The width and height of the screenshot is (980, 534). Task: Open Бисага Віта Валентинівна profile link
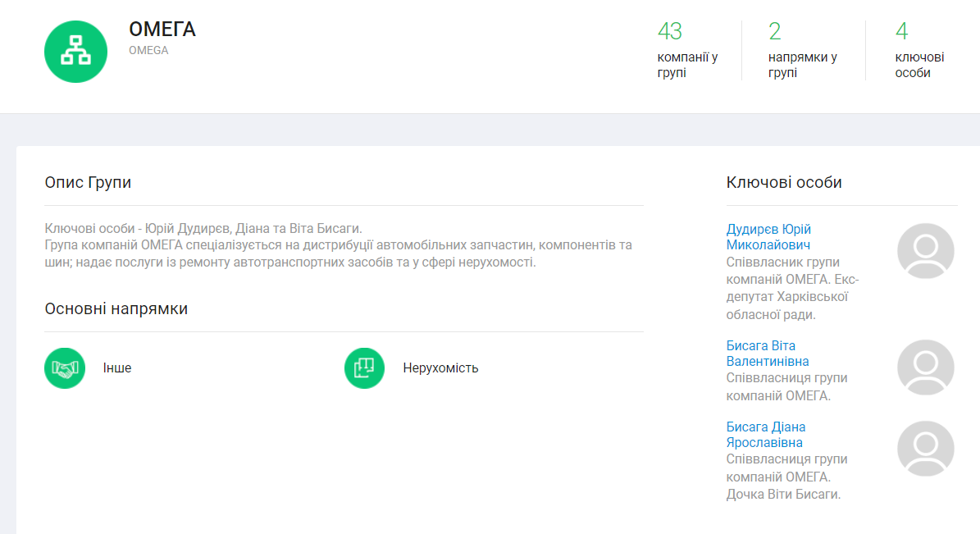[x=767, y=354]
